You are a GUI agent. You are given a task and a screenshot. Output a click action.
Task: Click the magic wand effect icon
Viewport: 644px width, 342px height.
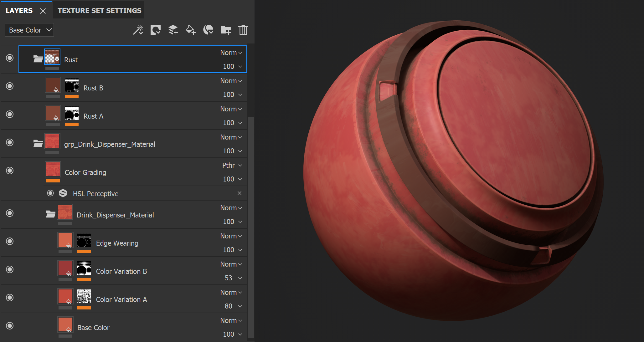click(138, 30)
